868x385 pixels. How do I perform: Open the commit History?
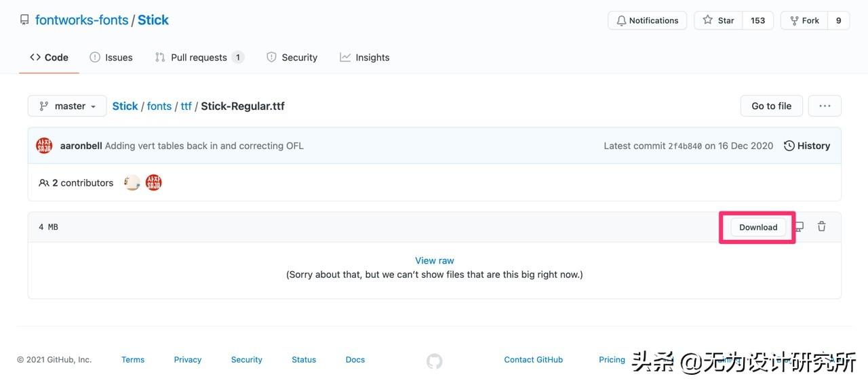(x=807, y=146)
